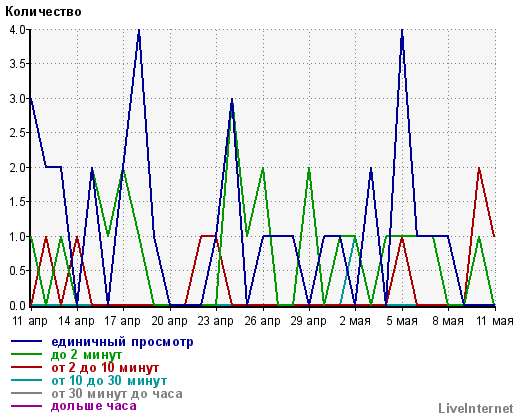Viewport: 520px width, 418px height.
Task: Select the 'дольше часа' legend entry
Action: pyautogui.click(x=94, y=406)
